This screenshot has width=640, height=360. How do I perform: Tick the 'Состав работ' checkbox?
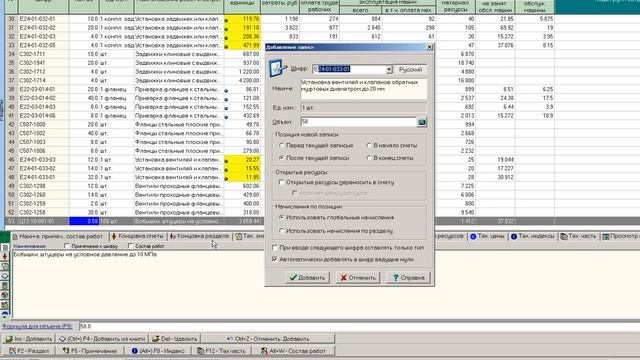(x=130, y=246)
